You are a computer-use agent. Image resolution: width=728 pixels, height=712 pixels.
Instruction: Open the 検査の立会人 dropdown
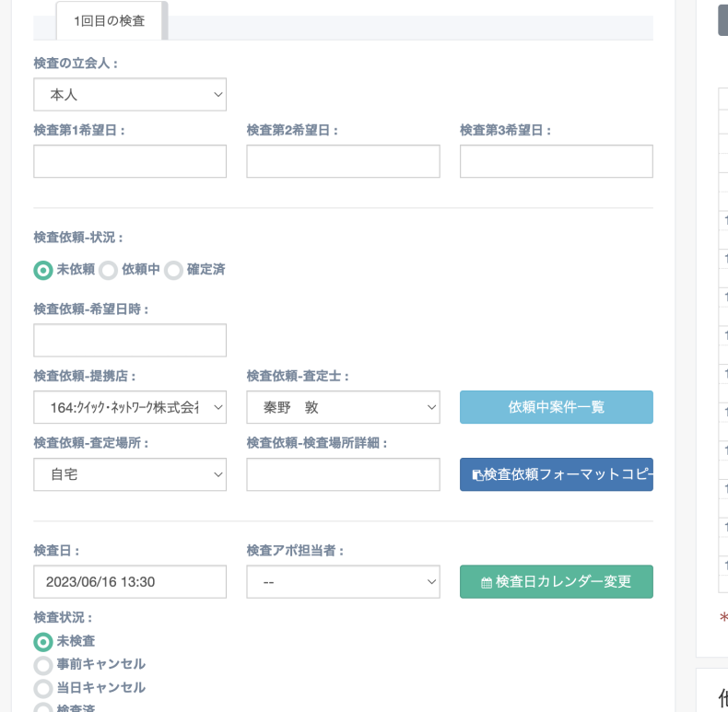click(130, 94)
